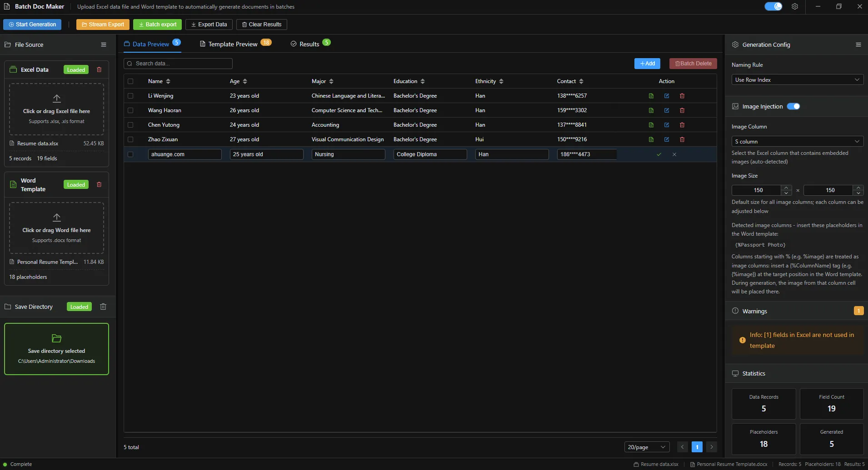The height and width of the screenshot is (470, 868).
Task: Open the Results tab
Action: coord(310,44)
